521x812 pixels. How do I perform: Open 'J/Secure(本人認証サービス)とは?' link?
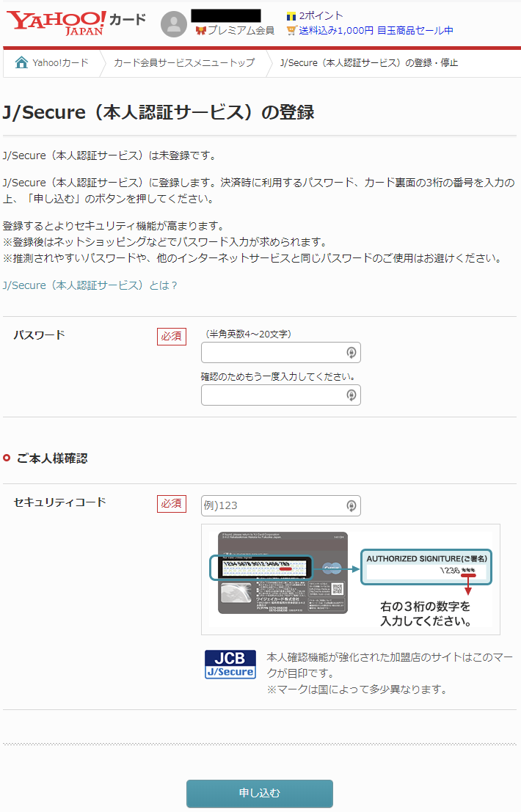coord(90,285)
